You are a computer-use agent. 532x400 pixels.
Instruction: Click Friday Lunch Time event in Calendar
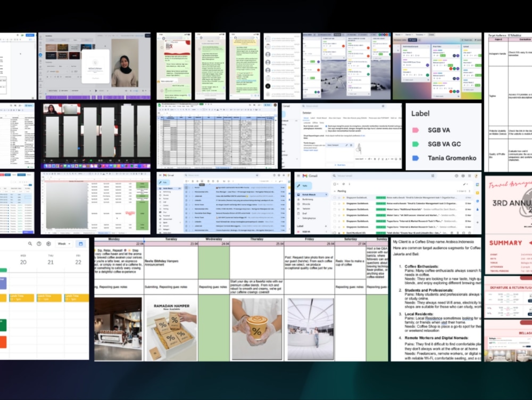click(76, 298)
